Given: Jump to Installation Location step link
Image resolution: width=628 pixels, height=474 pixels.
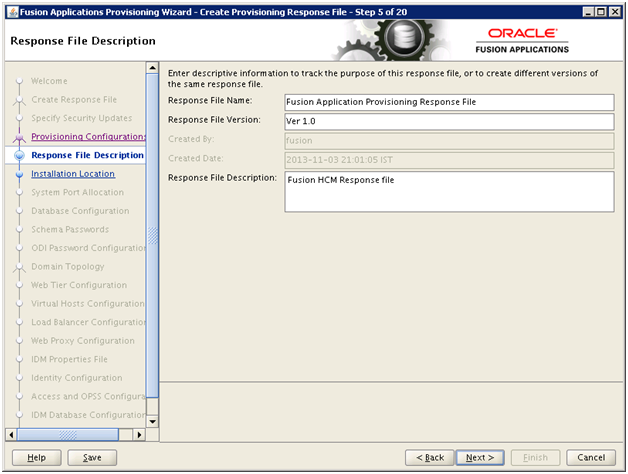Looking at the screenshot, I should 73,173.
